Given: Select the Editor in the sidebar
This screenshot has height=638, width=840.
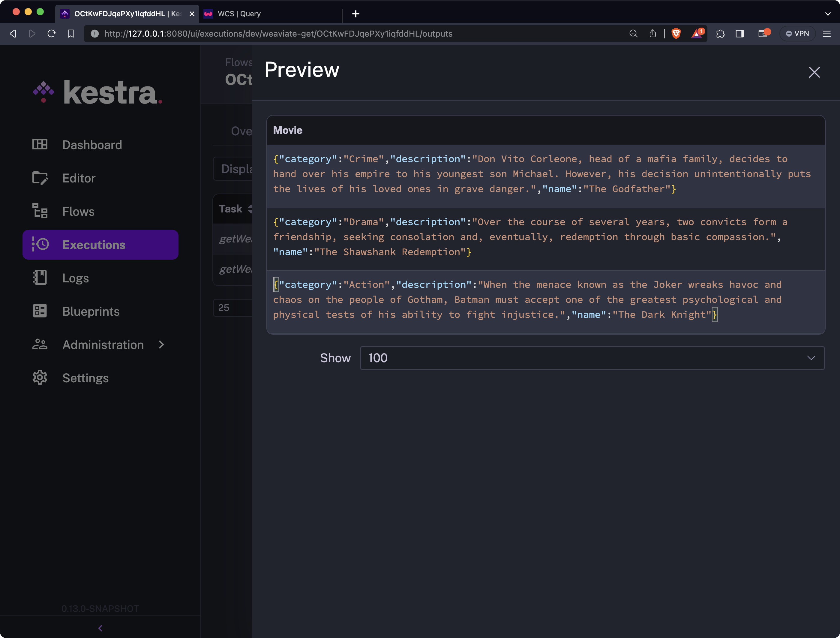Looking at the screenshot, I should click(x=79, y=178).
